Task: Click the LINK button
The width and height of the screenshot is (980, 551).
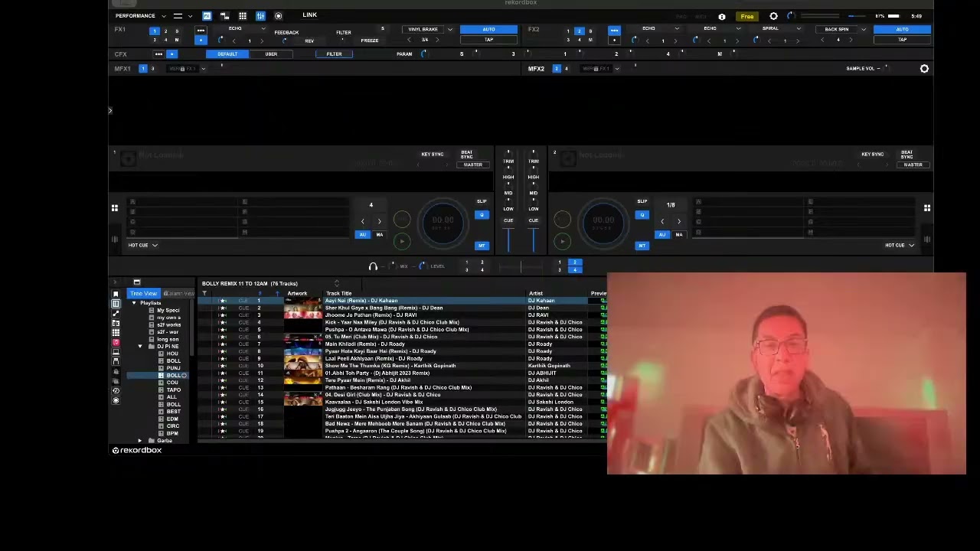Action: pos(309,15)
